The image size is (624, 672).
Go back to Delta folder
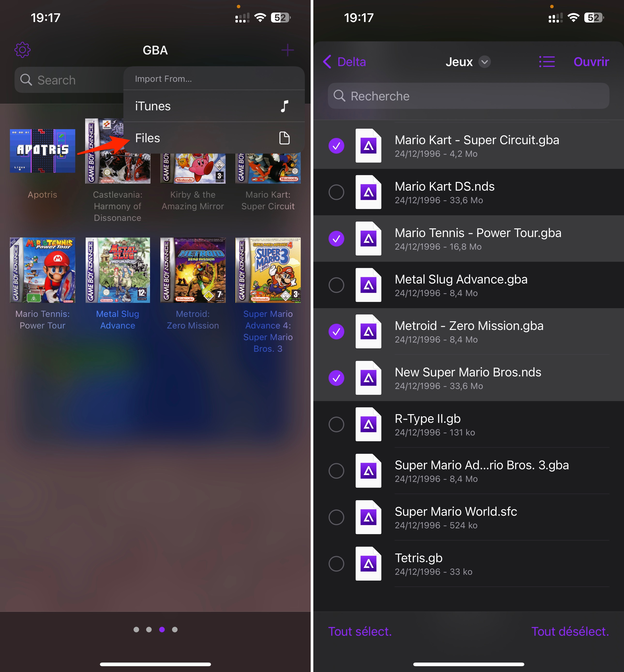(344, 62)
